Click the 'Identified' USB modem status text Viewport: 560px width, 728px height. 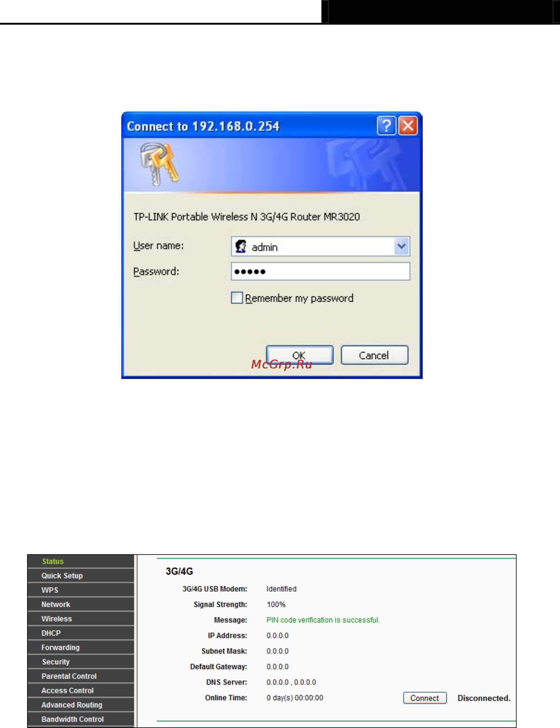(281, 589)
